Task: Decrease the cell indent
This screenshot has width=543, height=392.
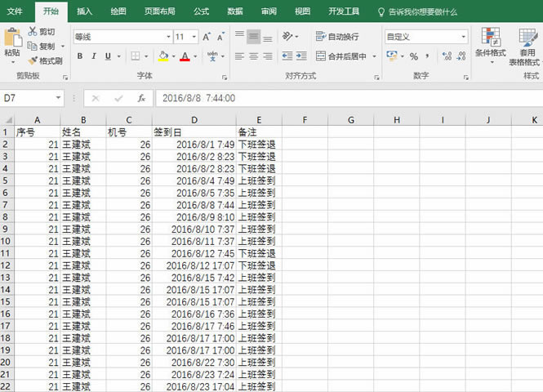Action: 287,56
